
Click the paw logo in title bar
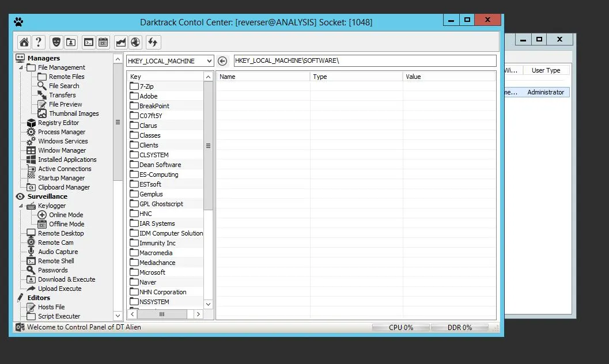(18, 22)
